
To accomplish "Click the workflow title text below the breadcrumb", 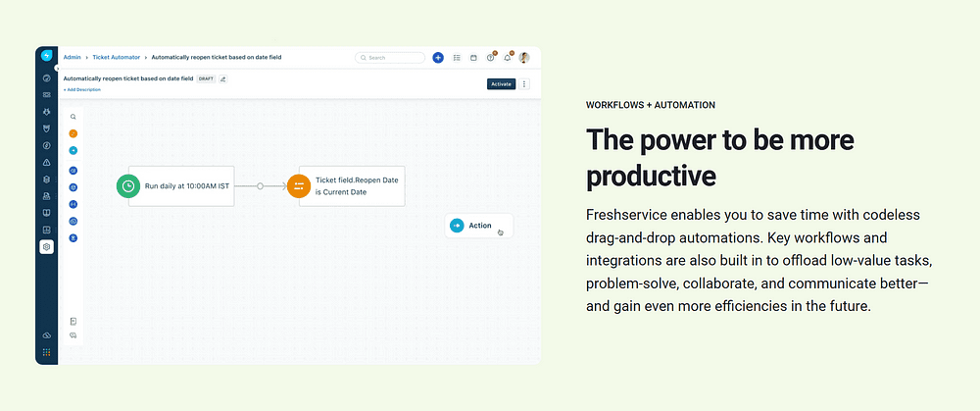I will (x=128, y=78).
